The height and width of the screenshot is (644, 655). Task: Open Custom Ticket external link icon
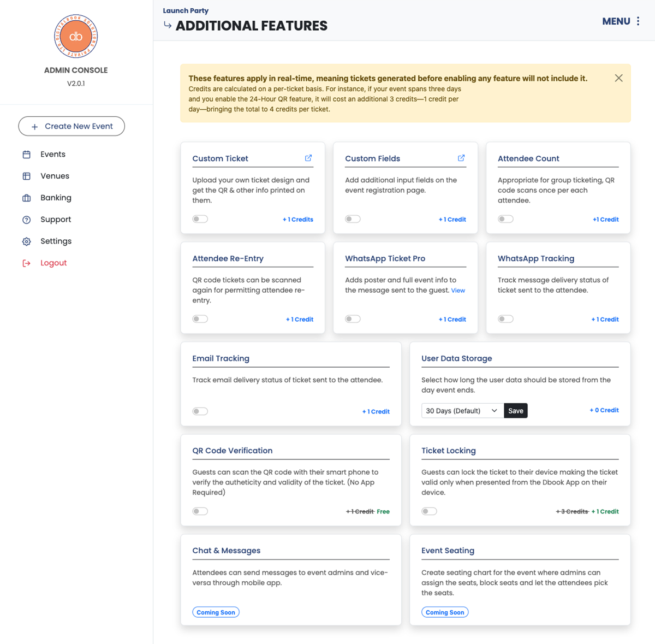click(308, 158)
